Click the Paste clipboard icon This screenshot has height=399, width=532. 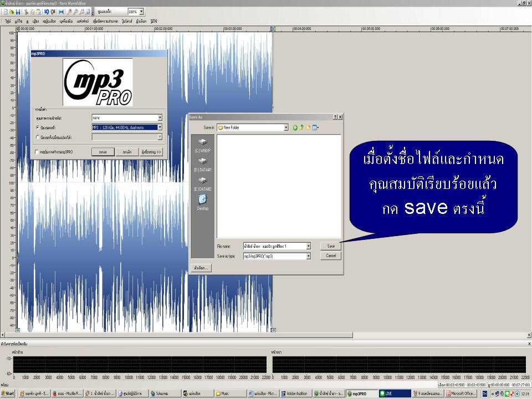[39, 12]
